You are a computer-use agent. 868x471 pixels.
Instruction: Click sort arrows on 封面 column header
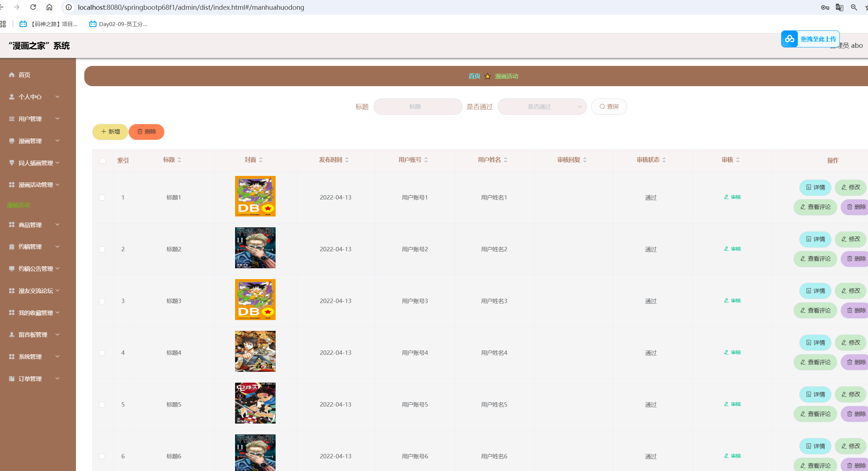pyautogui.click(x=261, y=160)
